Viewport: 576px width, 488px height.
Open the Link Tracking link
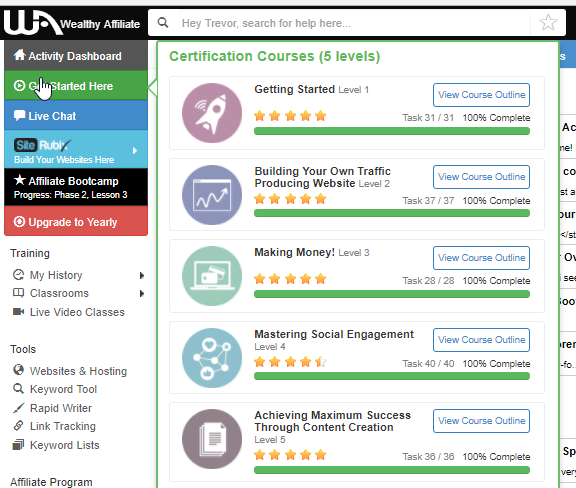click(x=62, y=426)
